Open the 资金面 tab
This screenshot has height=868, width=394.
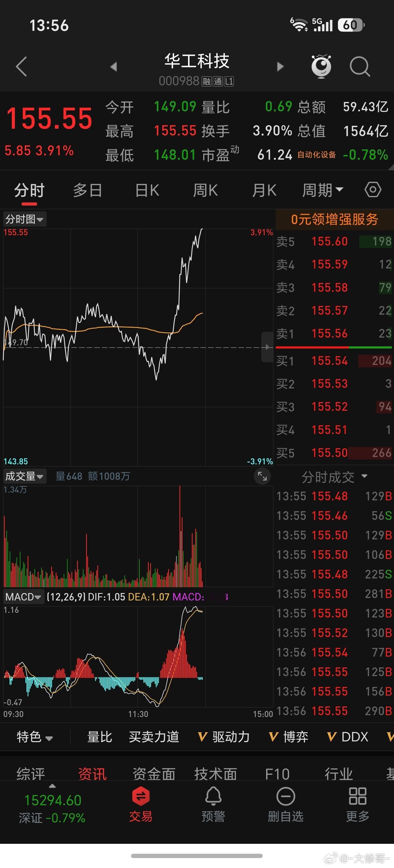tap(154, 774)
